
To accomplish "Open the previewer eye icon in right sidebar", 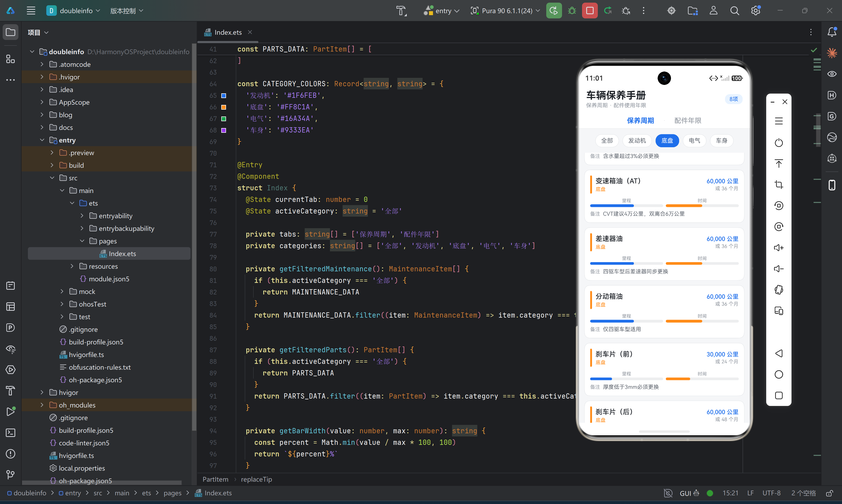I will 831,74.
